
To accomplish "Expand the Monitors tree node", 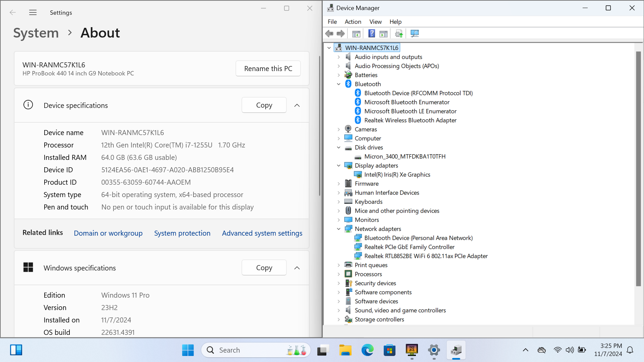I will click(338, 220).
